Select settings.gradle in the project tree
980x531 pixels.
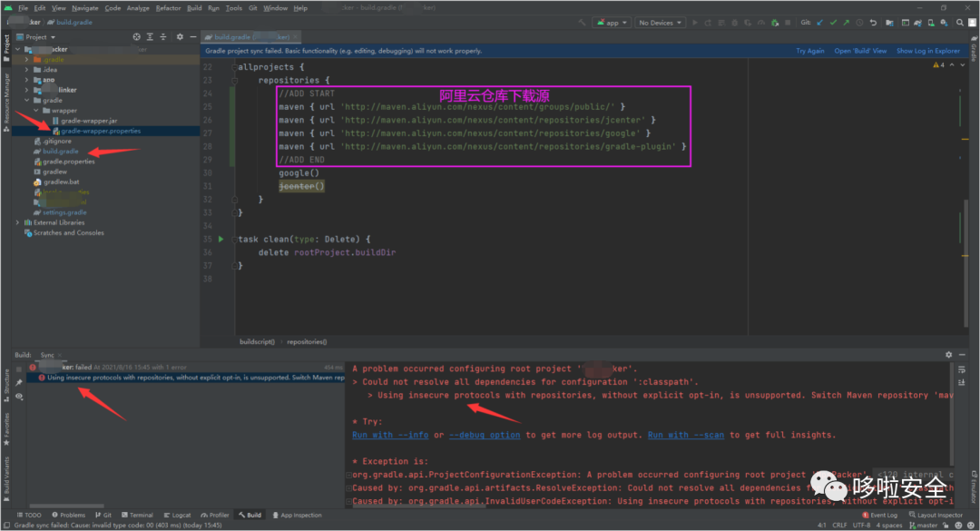(x=64, y=212)
